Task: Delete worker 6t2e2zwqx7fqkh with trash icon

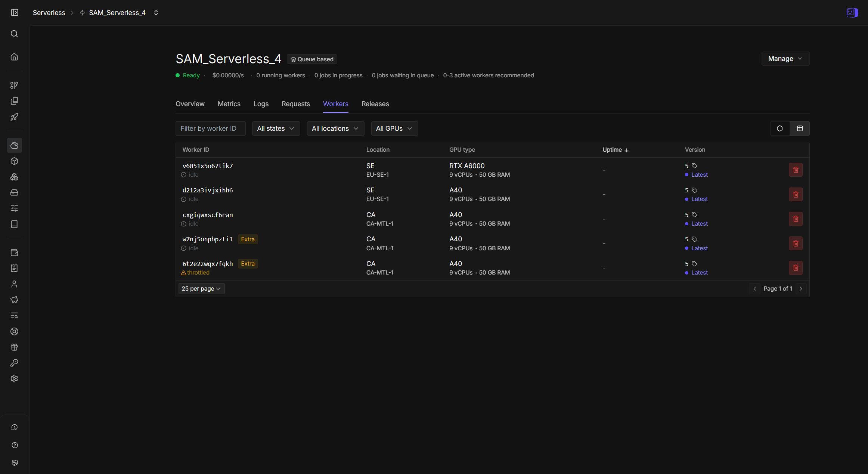Action: tap(796, 268)
